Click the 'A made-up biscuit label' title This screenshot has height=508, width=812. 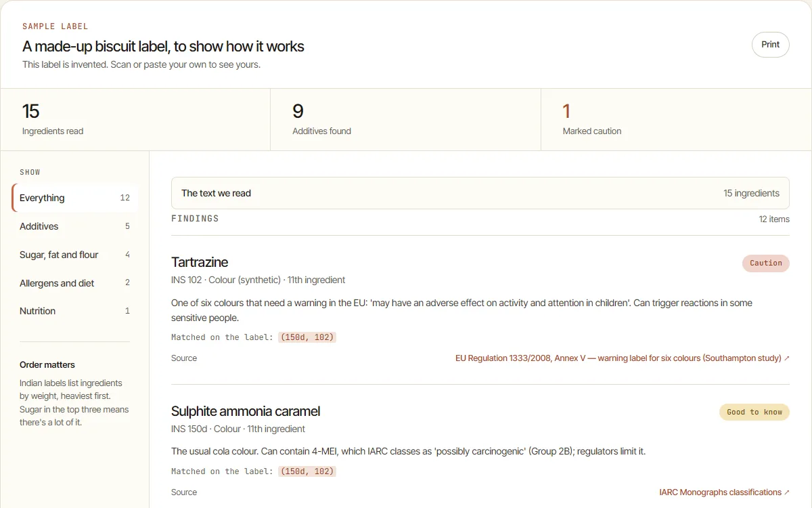pyautogui.click(x=163, y=47)
